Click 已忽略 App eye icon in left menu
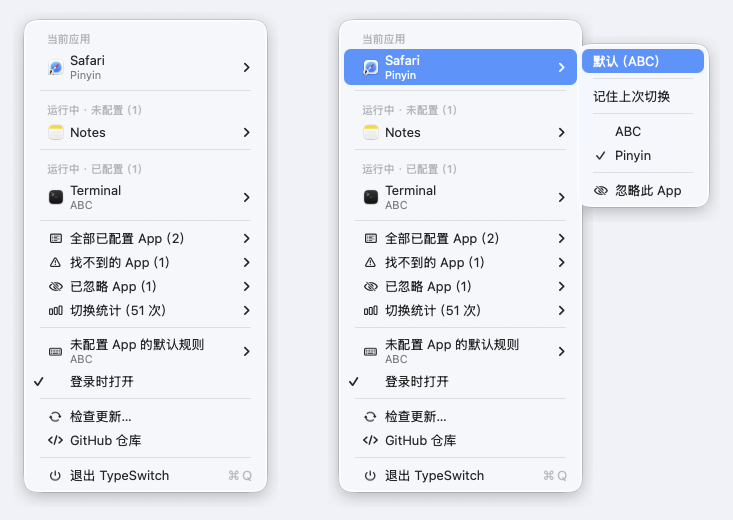Image resolution: width=733 pixels, height=520 pixels. (x=56, y=286)
